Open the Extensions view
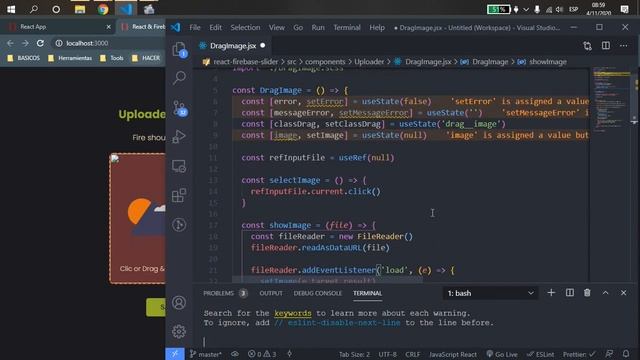The height and width of the screenshot is (360, 640). [179, 195]
